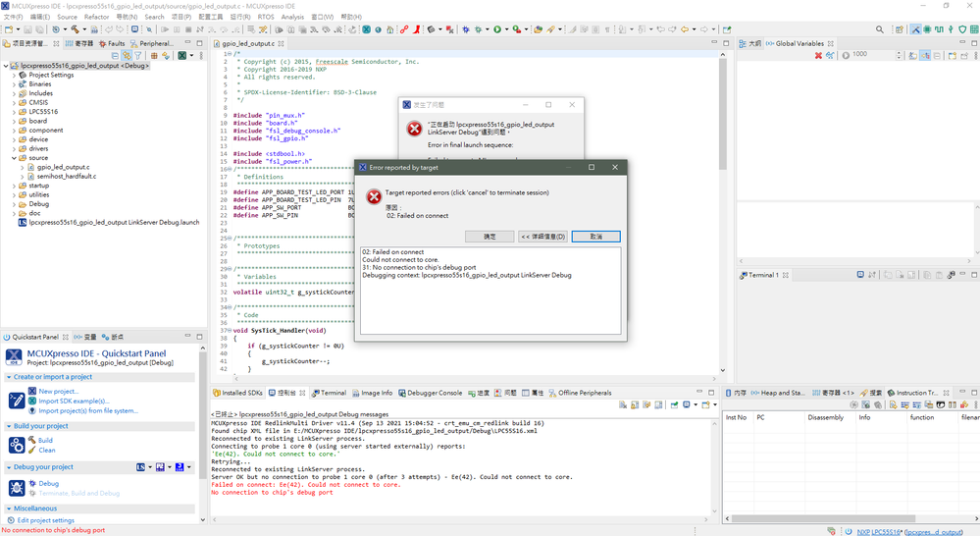Click the Build link in Quickstart Panel
Screen dimensions: 980x536
(45, 441)
